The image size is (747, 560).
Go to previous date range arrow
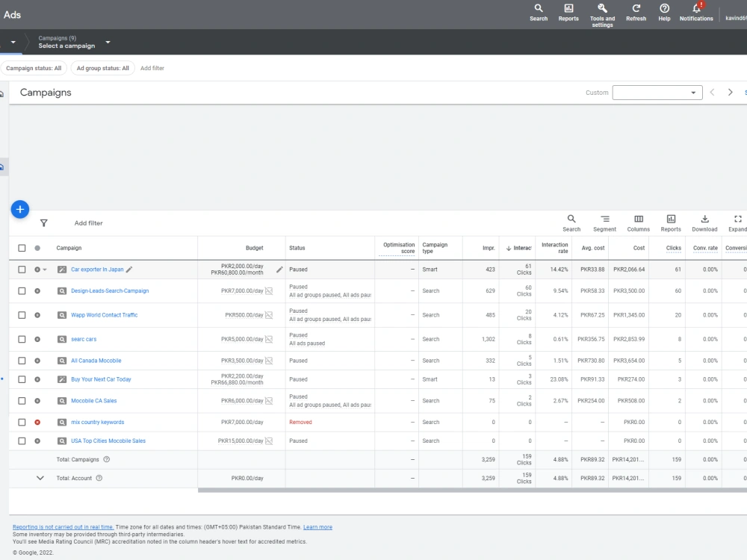(712, 93)
